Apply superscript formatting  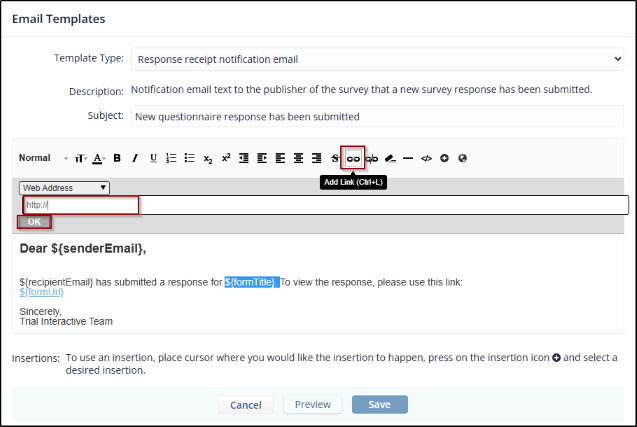click(x=226, y=158)
